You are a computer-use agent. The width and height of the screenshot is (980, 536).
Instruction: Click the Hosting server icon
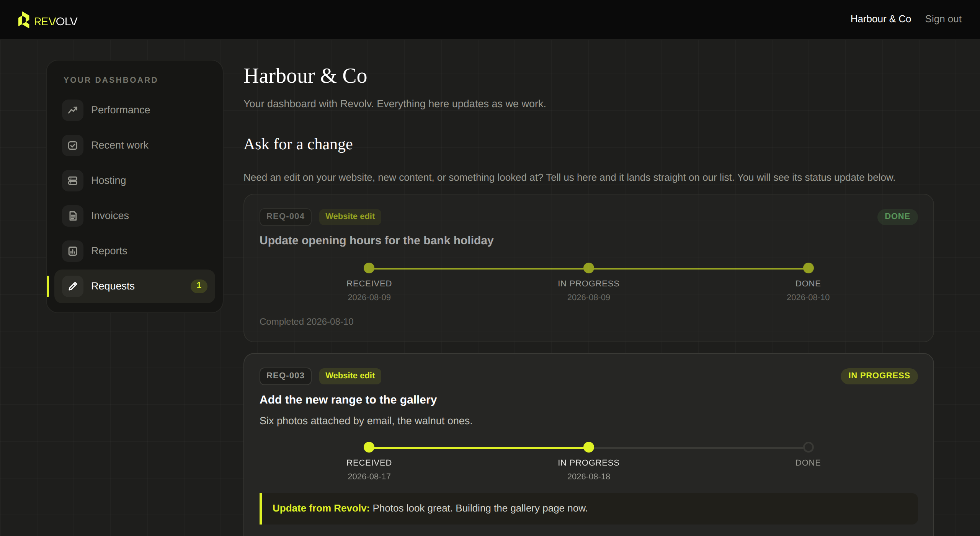tap(73, 181)
